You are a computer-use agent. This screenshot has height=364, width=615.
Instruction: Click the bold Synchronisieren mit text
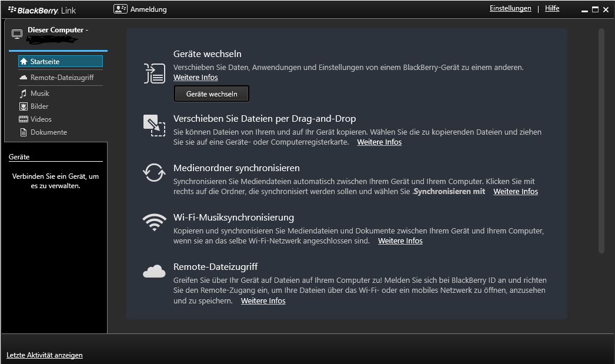coord(449,192)
